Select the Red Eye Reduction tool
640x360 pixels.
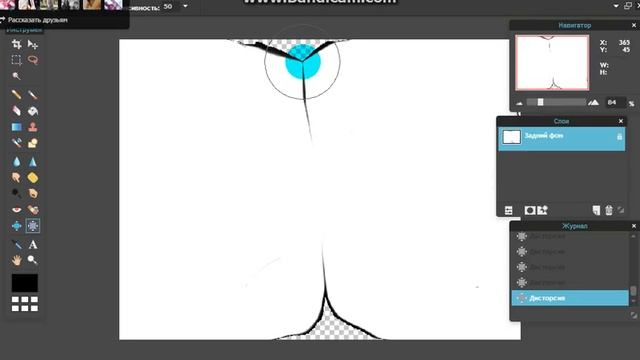(x=16, y=210)
